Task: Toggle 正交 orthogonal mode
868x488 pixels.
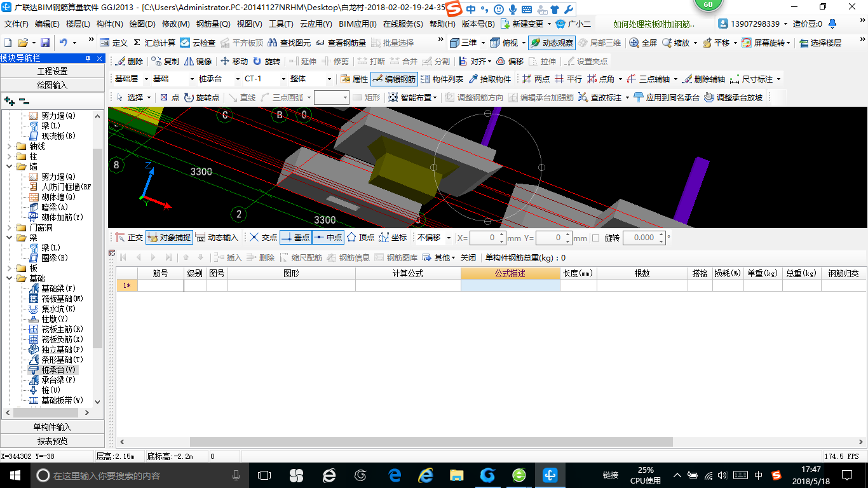Action: pyautogui.click(x=129, y=237)
